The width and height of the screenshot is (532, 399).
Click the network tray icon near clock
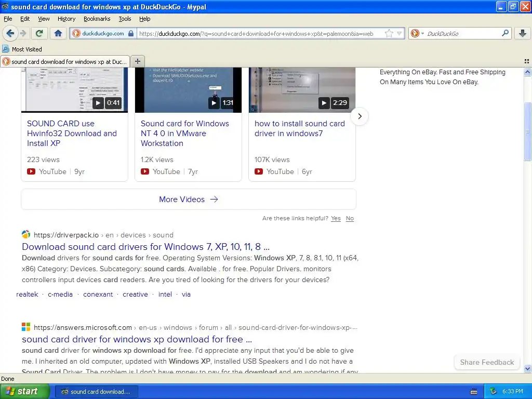pyautogui.click(x=494, y=392)
